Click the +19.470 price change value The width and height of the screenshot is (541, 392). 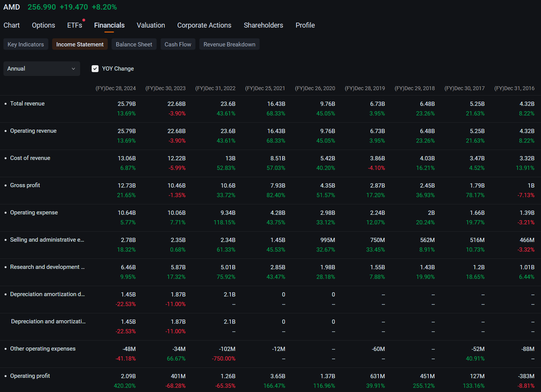pos(74,7)
